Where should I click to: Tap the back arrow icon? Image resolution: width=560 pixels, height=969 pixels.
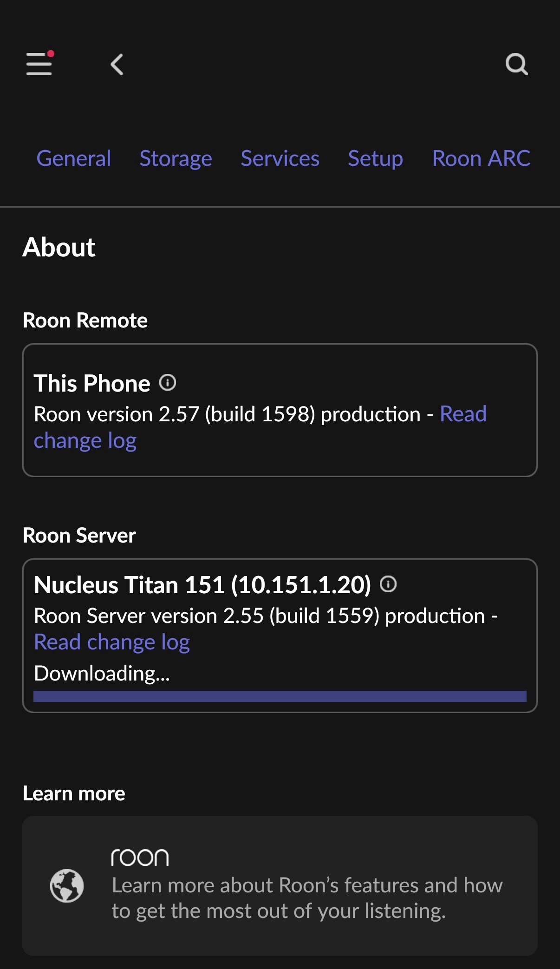(x=117, y=64)
